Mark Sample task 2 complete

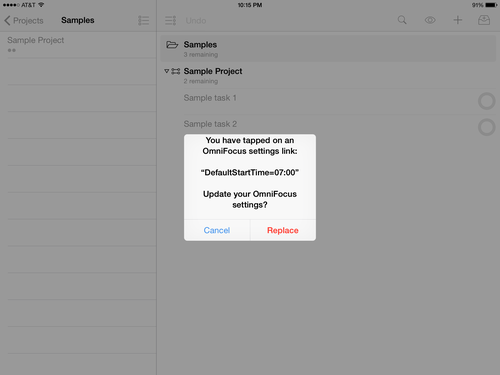coord(486,127)
